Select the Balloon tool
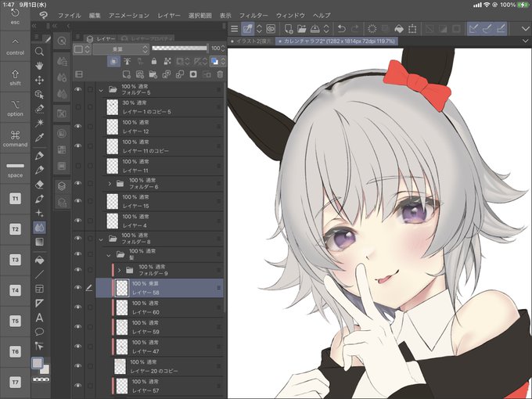The image size is (532, 399). click(39, 332)
